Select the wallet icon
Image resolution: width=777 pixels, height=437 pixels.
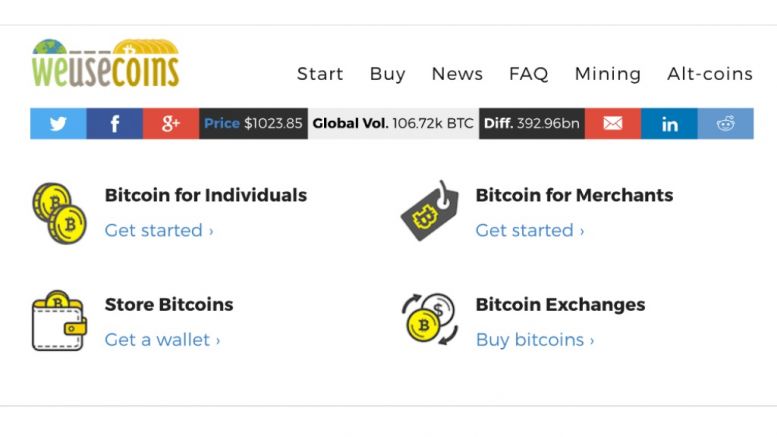(59, 321)
